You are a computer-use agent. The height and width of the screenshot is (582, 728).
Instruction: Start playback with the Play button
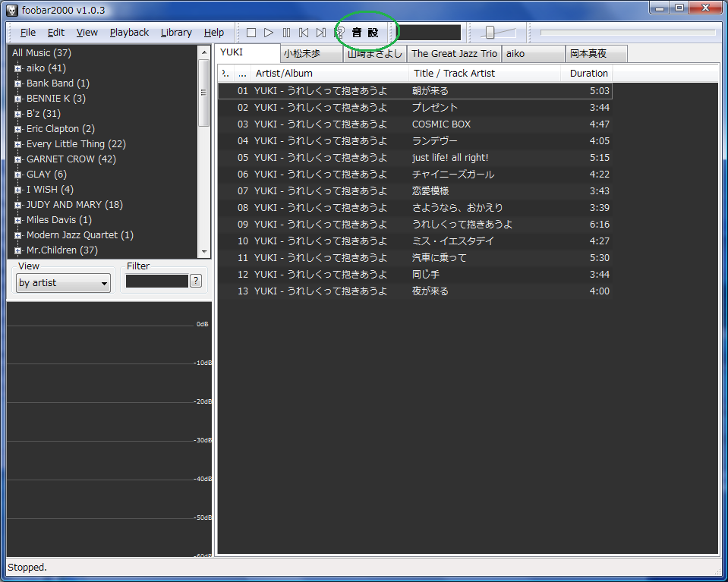(x=269, y=33)
